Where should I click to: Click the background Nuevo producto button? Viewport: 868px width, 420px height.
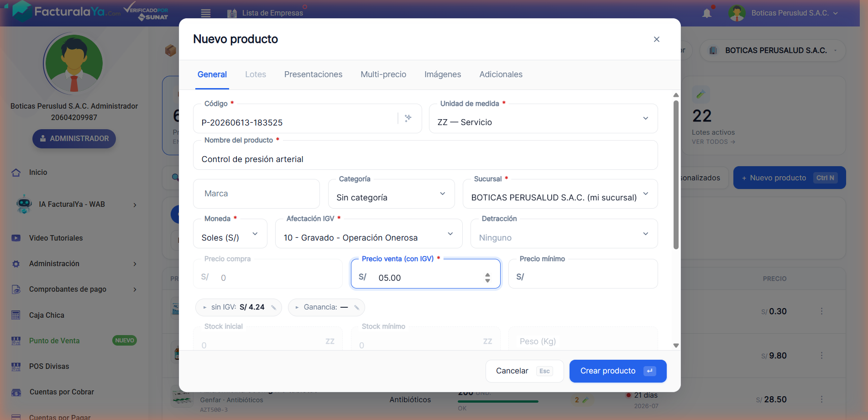[790, 178]
